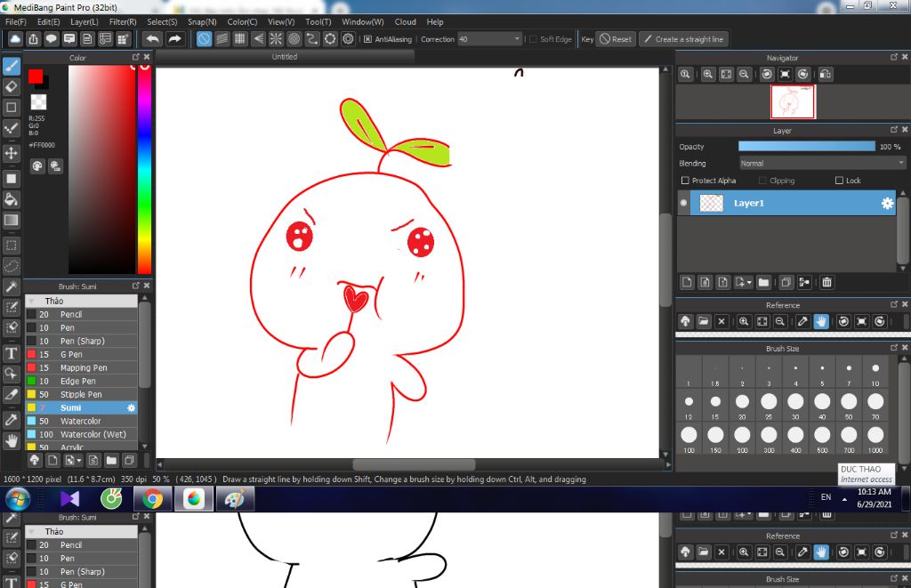
Task: Select the Watercolor (Wet) brush
Action: [81, 435]
